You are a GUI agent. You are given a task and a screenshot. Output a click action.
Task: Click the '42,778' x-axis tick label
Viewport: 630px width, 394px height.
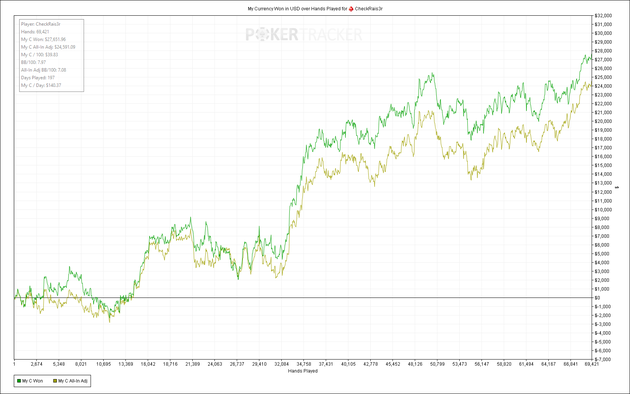tap(370, 364)
